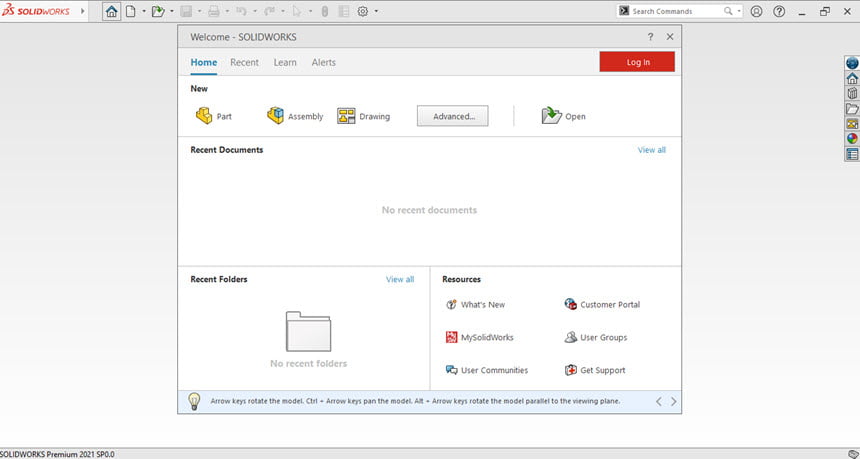Image resolution: width=860 pixels, height=459 pixels.
Task: Expand the Redo dropdown arrow
Action: coord(282,12)
